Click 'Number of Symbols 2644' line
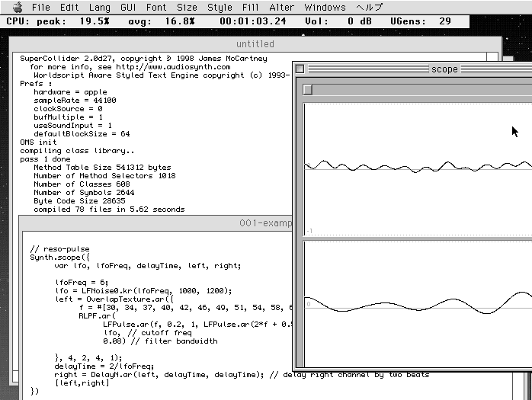This screenshot has width=532, height=400. 84,192
